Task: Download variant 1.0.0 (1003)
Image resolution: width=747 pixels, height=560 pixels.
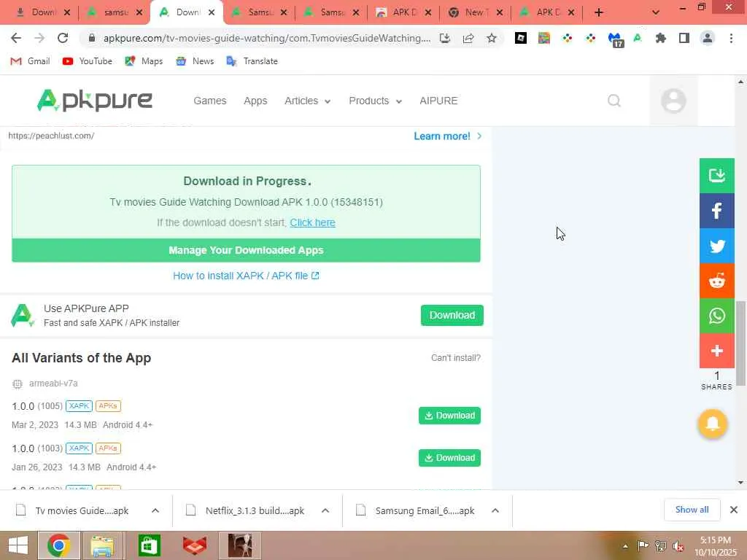Action: point(449,458)
